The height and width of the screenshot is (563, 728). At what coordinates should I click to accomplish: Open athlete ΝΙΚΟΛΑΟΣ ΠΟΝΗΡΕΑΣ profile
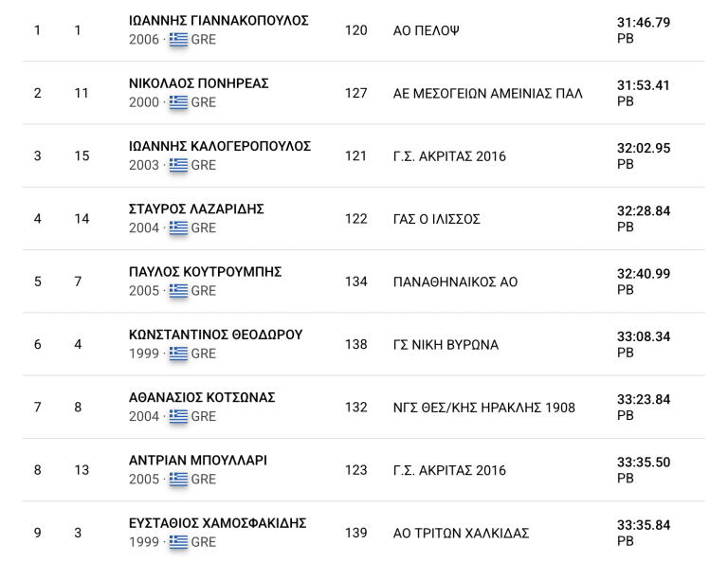199,83
